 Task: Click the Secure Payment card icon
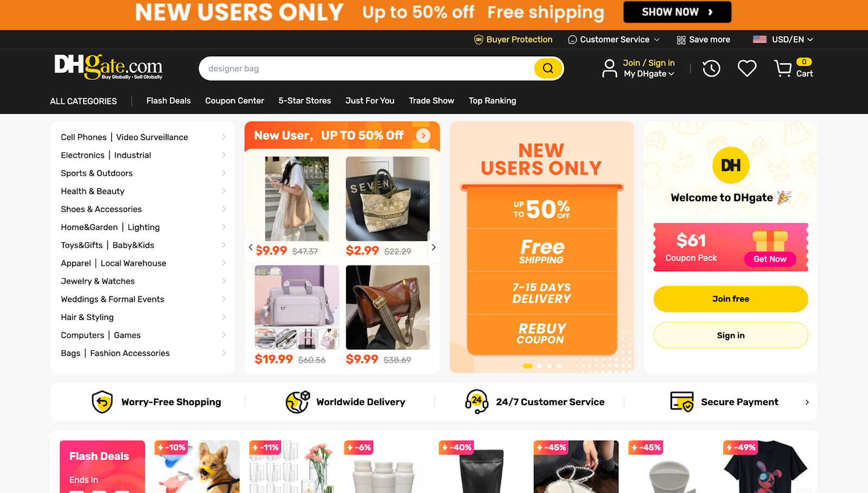[x=682, y=402]
